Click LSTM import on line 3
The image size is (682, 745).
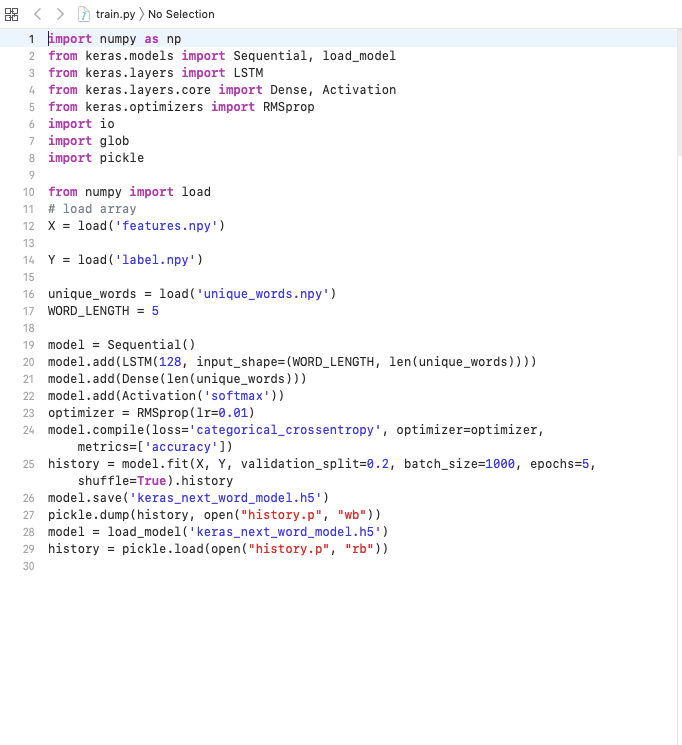click(248, 73)
